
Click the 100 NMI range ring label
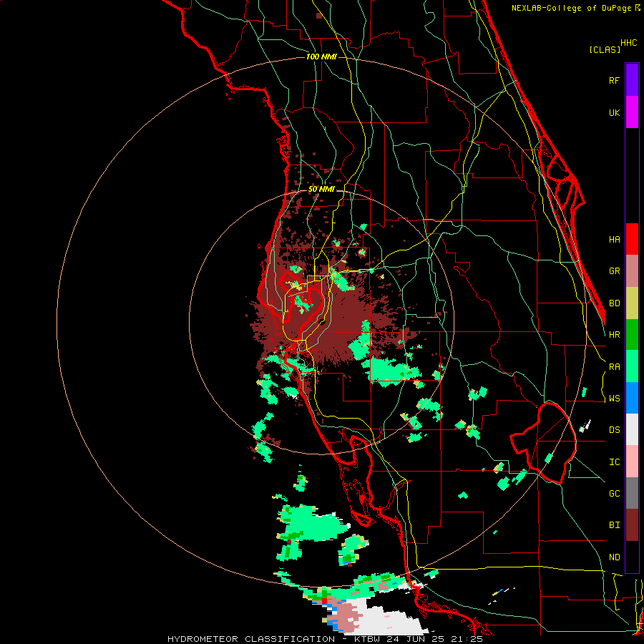point(321,57)
